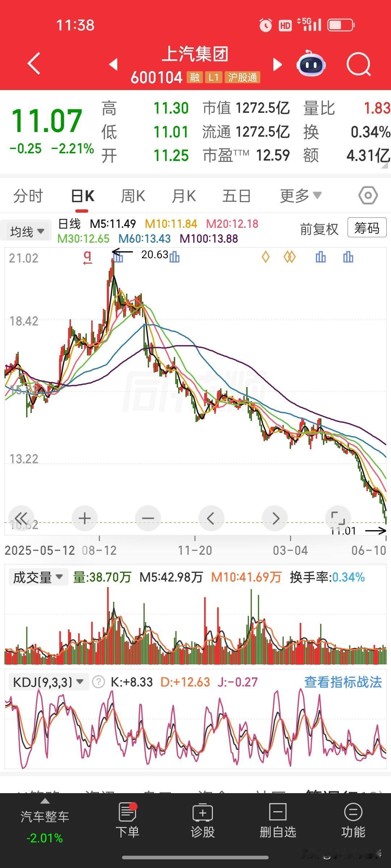Tap 市盈TTM 12.59 value
Viewport: 391px width, 868px height.
pyautogui.click(x=246, y=156)
